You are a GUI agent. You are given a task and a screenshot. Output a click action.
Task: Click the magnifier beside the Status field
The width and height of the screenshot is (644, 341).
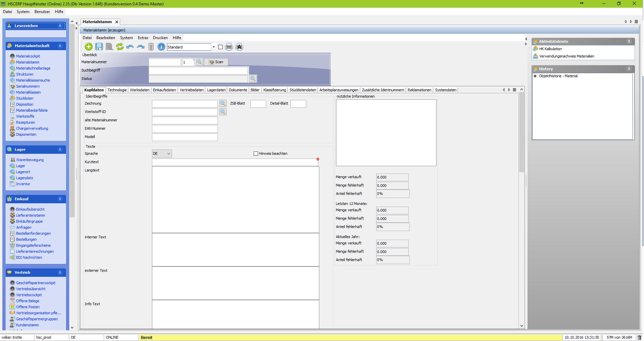[x=253, y=79]
